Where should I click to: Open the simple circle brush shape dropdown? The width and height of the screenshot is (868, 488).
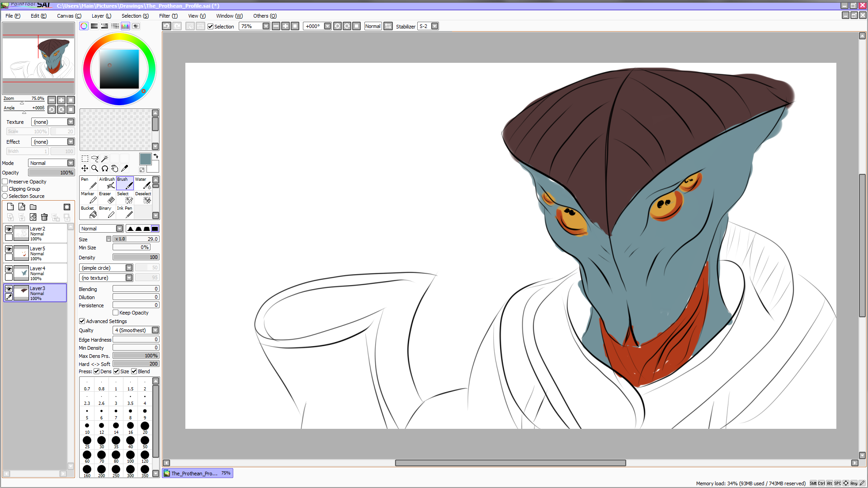(x=106, y=268)
